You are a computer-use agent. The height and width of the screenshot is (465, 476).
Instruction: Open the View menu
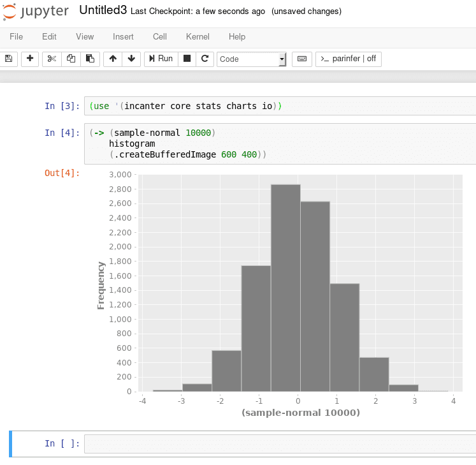[85, 37]
